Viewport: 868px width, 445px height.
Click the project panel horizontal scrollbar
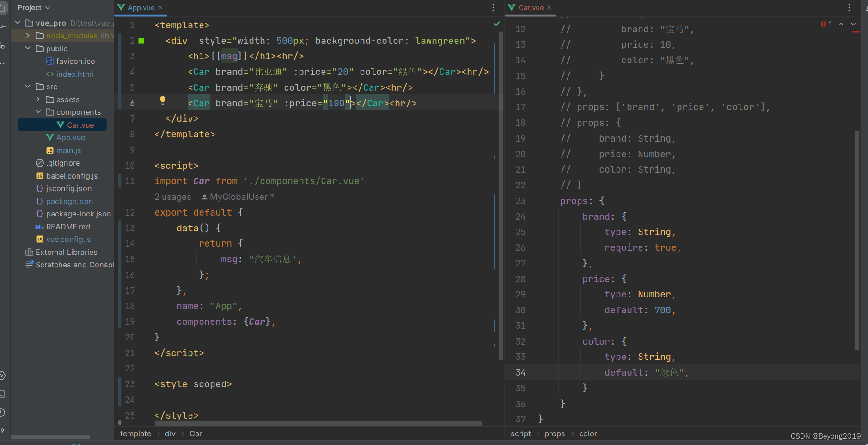50,437
